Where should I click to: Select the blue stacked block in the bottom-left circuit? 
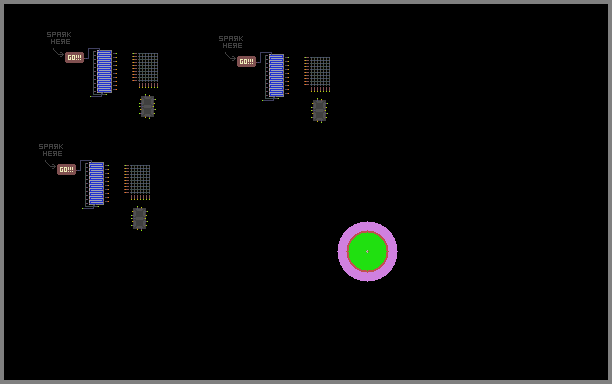click(96, 183)
